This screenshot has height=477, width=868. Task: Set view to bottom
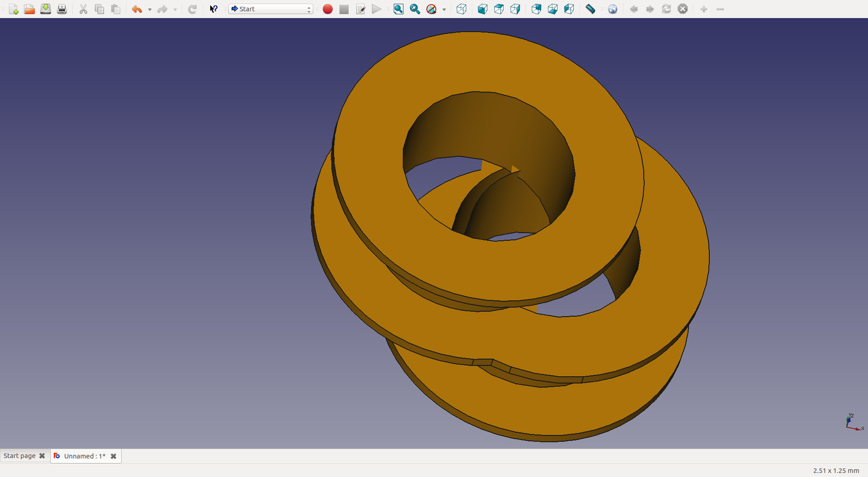(x=552, y=9)
